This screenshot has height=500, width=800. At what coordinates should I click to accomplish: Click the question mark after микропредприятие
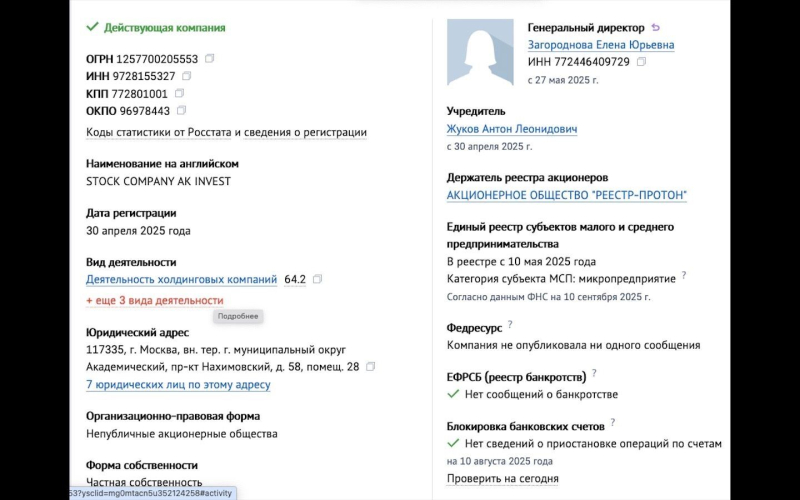click(x=684, y=276)
